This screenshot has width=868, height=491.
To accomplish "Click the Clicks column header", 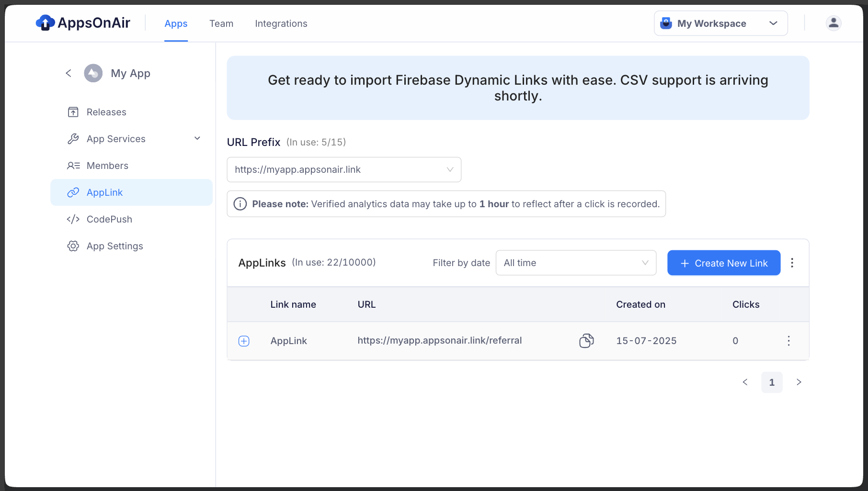I will [x=746, y=304].
